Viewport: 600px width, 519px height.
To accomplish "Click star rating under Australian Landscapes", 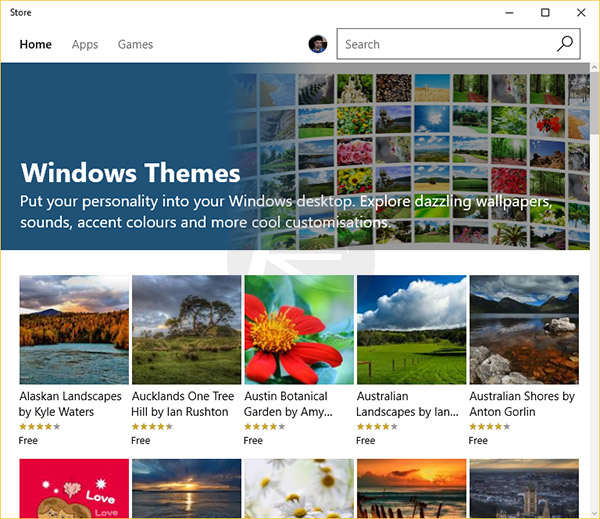I will pos(377,426).
